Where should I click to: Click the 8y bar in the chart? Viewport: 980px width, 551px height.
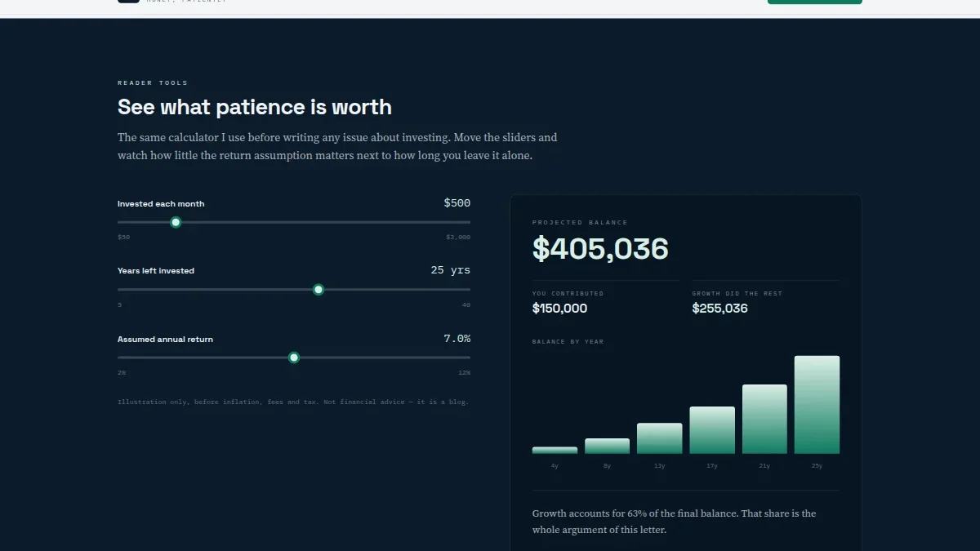608,447
